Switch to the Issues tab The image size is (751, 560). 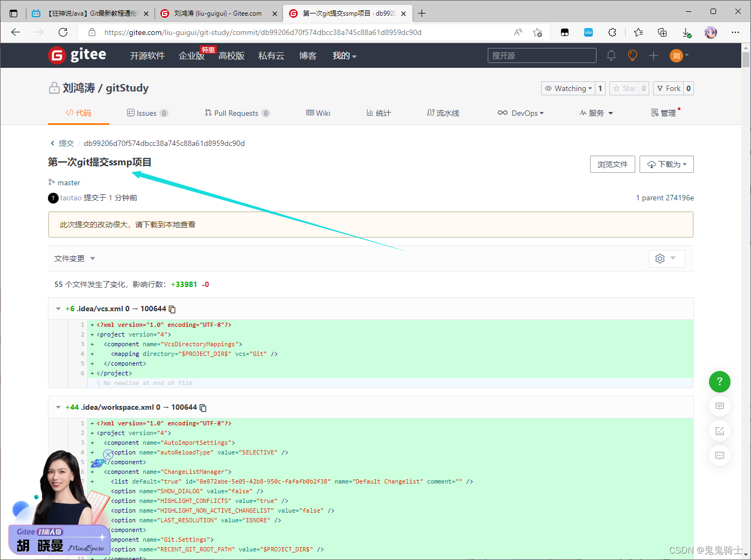tap(147, 113)
